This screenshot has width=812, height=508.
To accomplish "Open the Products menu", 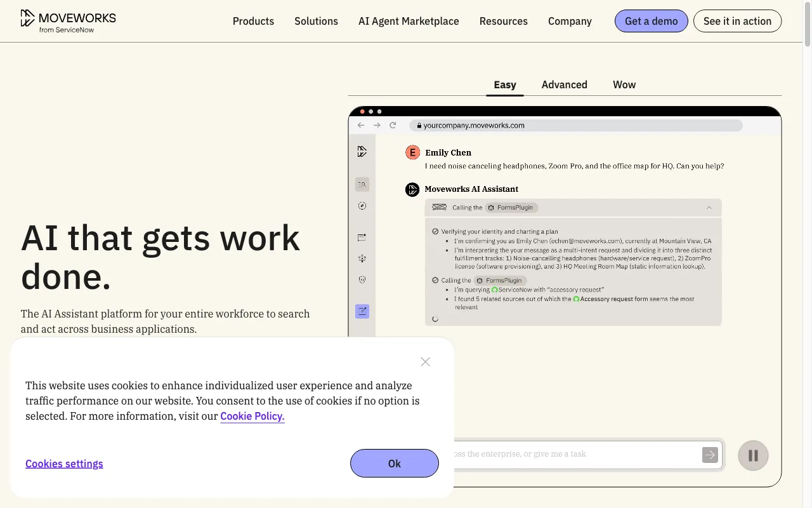I will 253,21.
